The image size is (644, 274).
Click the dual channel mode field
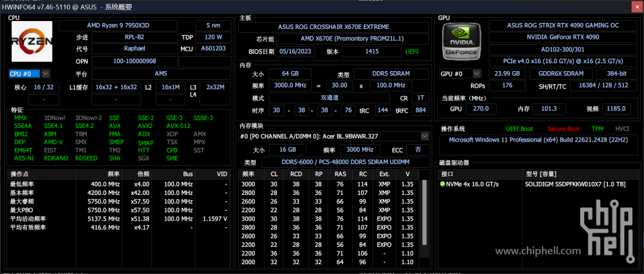[330, 98]
